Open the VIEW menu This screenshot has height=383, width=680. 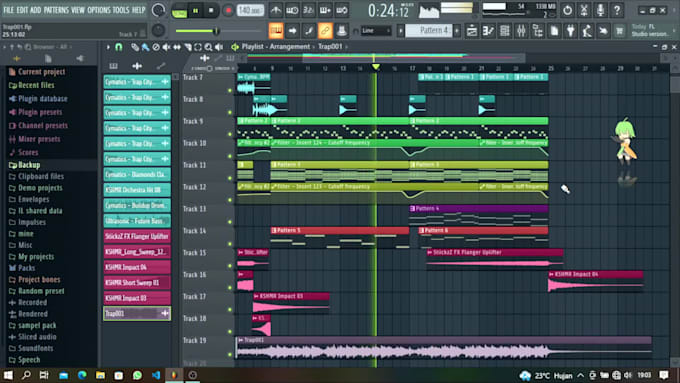coord(78,10)
